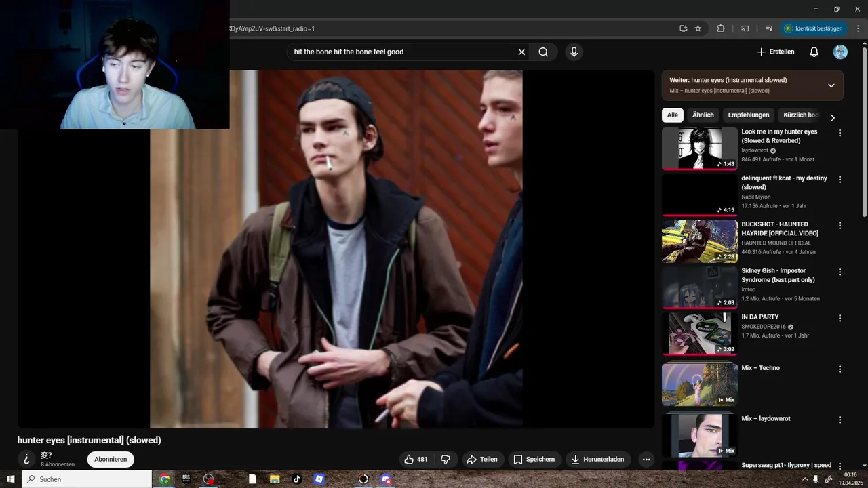
Task: Open Sidney Gish Impostor Syndrome thumbnail
Action: tap(699, 287)
